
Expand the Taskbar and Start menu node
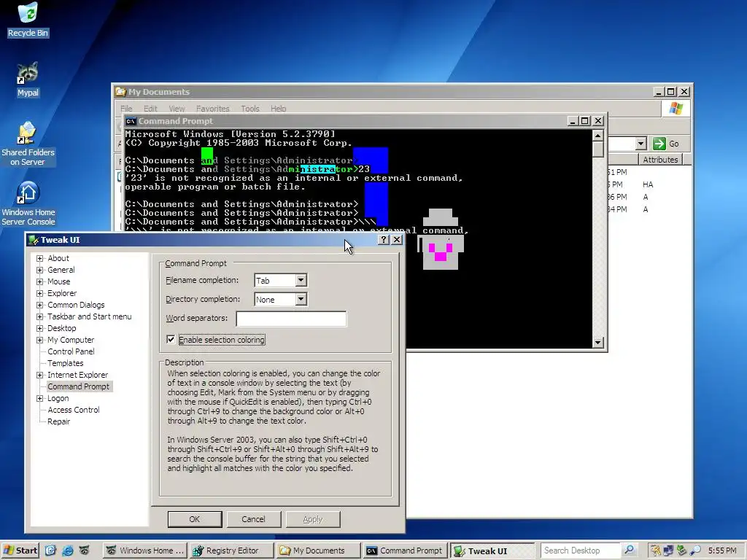(x=40, y=316)
